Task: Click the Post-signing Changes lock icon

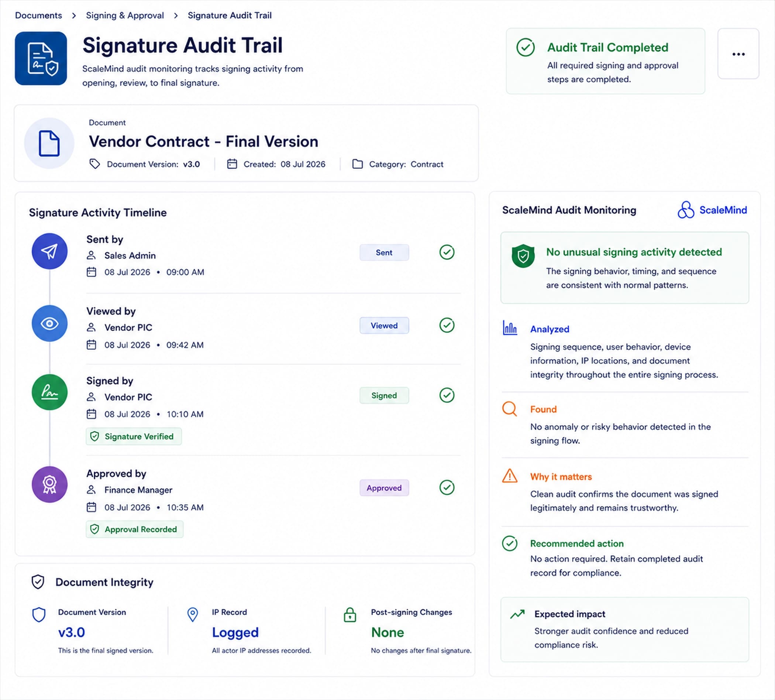Action: 350,615
